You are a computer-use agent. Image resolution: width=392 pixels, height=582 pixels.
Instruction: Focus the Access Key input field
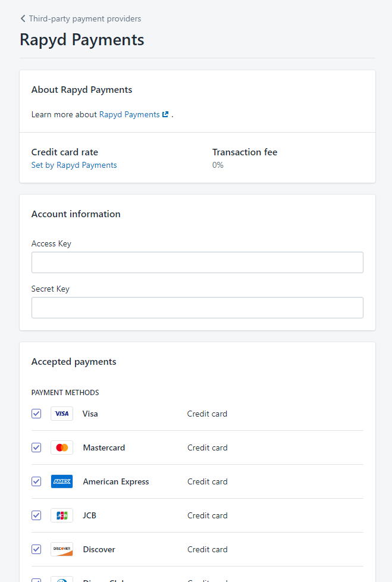click(x=197, y=262)
